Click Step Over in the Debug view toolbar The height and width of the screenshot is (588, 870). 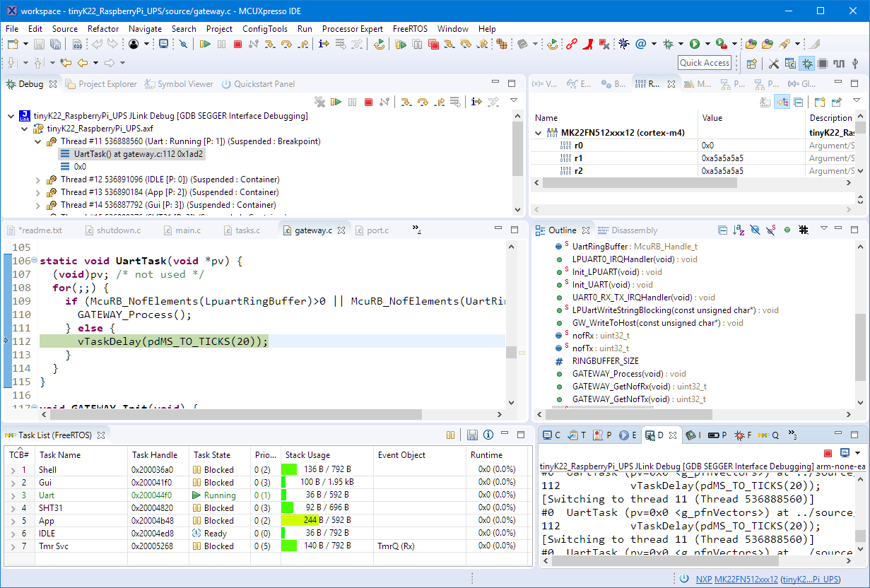click(423, 102)
